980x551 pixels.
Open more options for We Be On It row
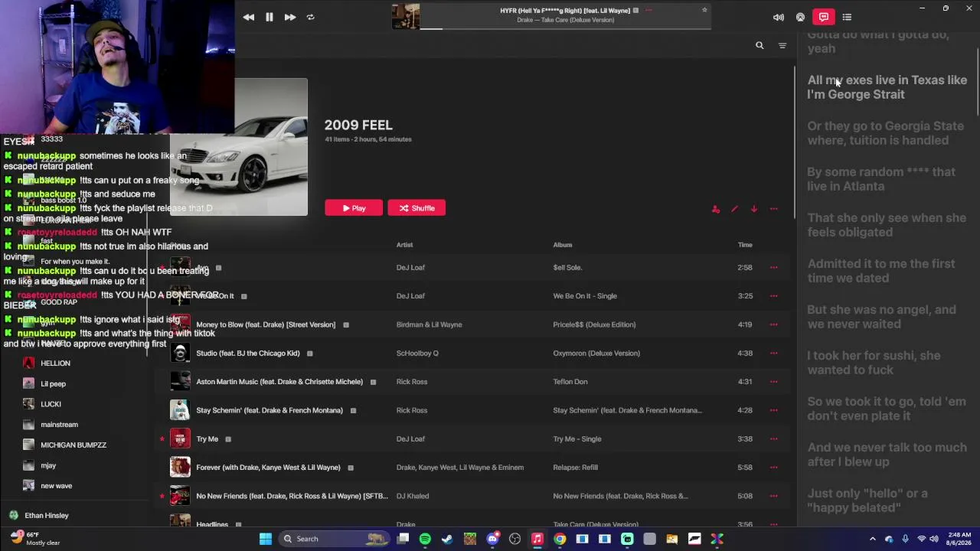tap(774, 296)
